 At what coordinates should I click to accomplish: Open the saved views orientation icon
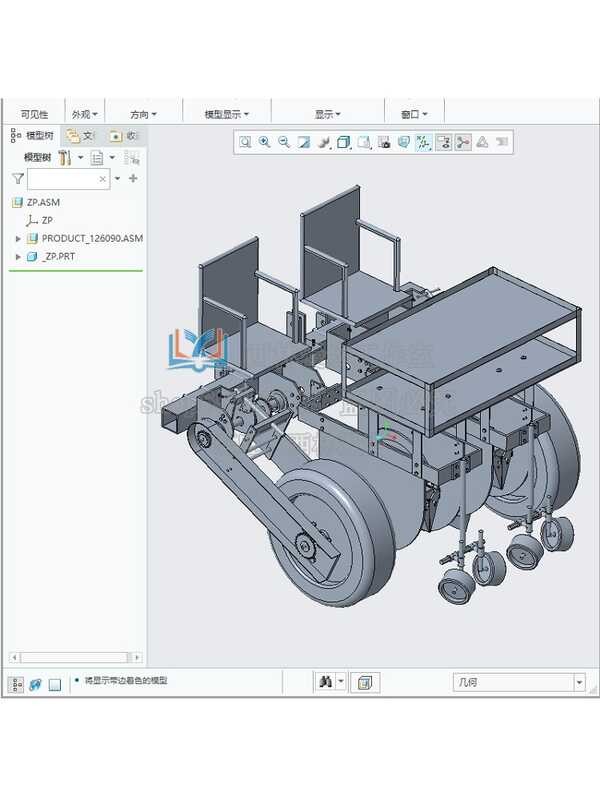(x=364, y=143)
